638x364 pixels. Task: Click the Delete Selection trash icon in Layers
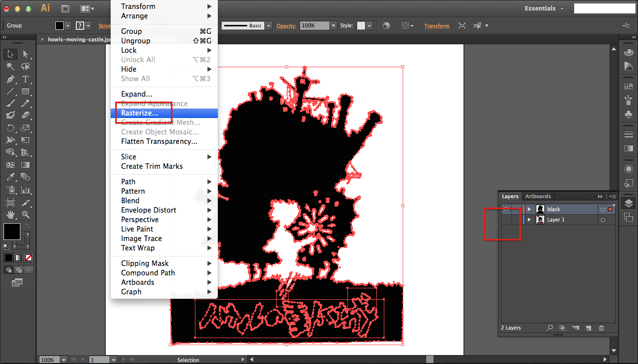(601, 328)
